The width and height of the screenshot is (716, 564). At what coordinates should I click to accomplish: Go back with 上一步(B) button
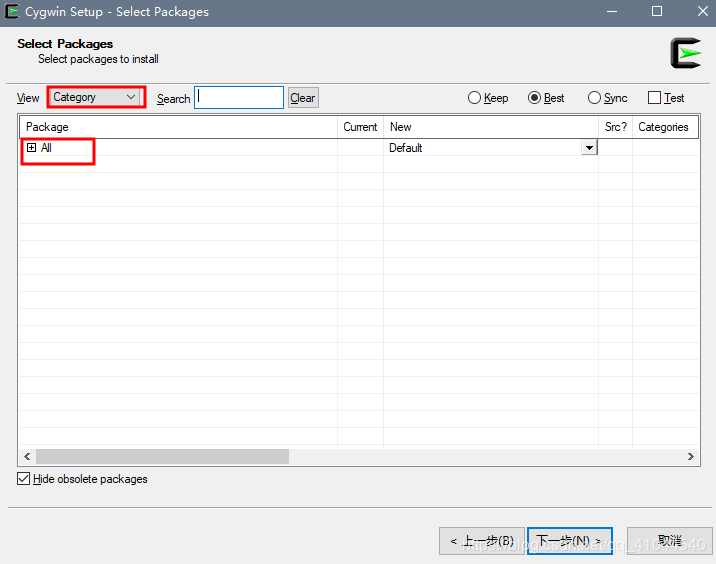tap(482, 541)
